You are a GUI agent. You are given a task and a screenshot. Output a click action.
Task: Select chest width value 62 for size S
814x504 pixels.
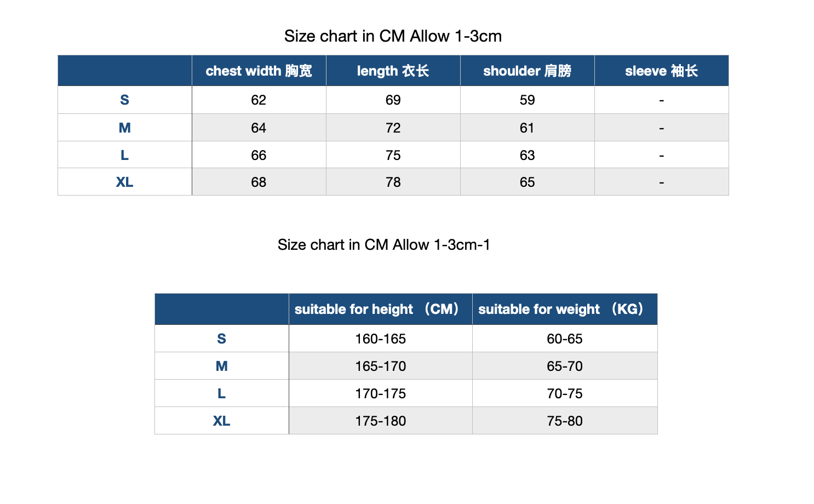pos(259,100)
